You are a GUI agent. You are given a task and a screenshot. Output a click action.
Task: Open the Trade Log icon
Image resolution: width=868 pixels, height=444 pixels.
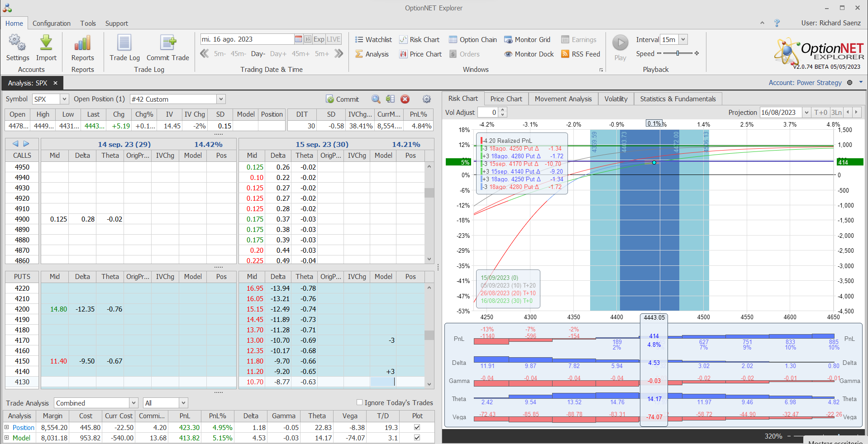click(124, 43)
